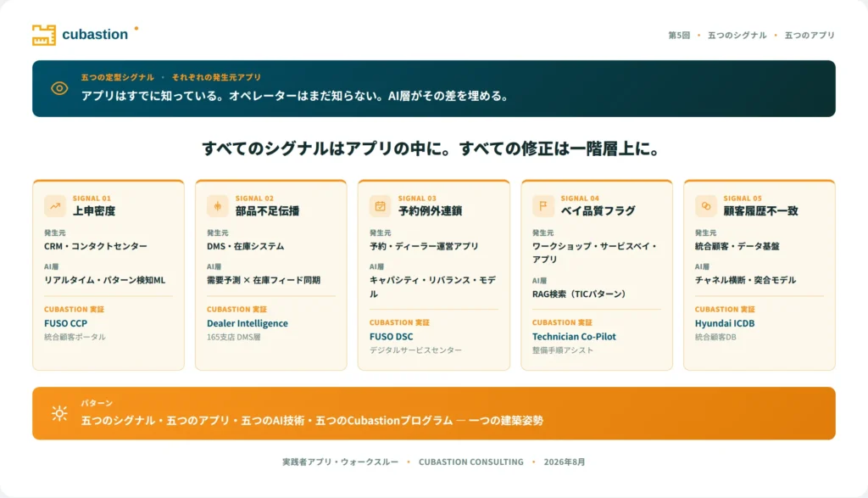Screen dimensions: 868x498
Task: Click the デジタルサービスセンター caption
Action: click(415, 350)
